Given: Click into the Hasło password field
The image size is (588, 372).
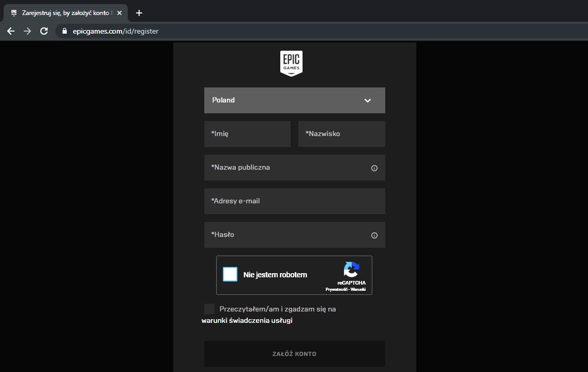Looking at the screenshot, I should point(295,235).
